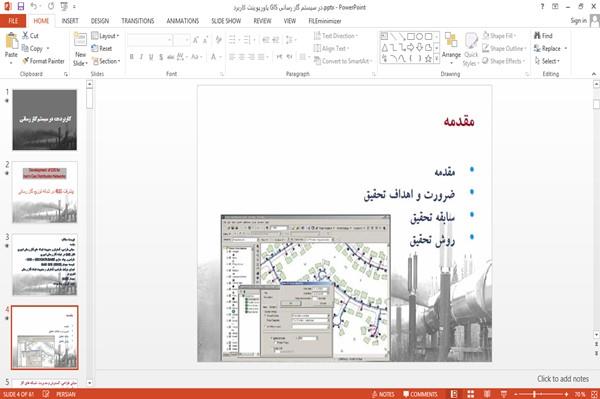Click the GIS map image on slide
Image resolution: width=600 pixels, height=399 pixels.
[305, 288]
